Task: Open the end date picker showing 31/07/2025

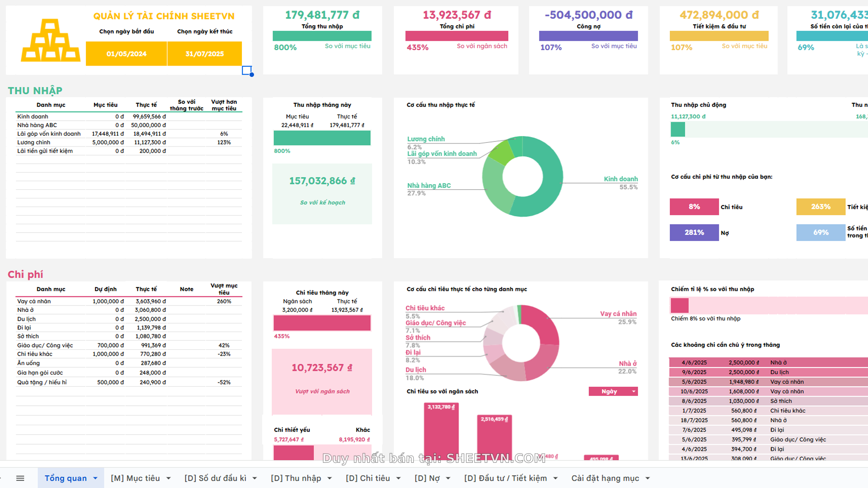Action: pyautogui.click(x=204, y=53)
